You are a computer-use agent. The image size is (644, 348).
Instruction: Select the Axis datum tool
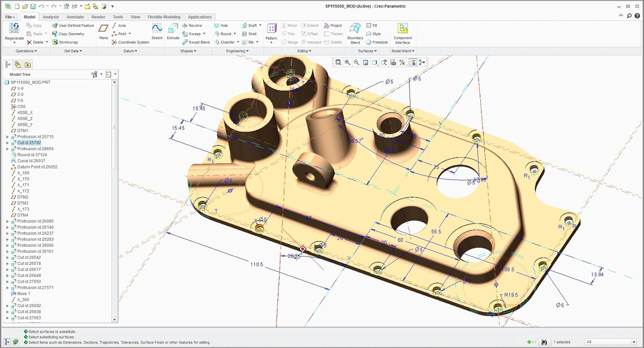[x=119, y=25]
